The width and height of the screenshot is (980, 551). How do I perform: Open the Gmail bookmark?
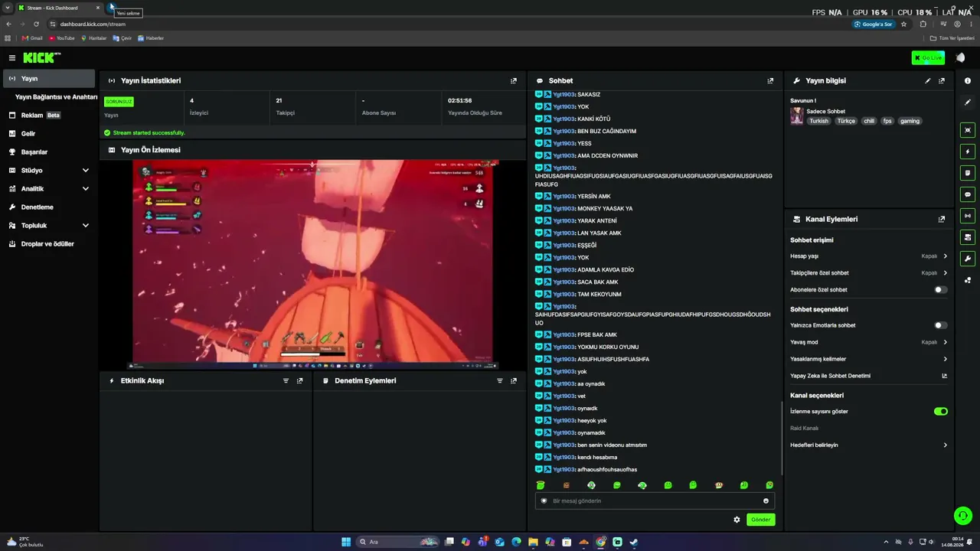point(32,38)
